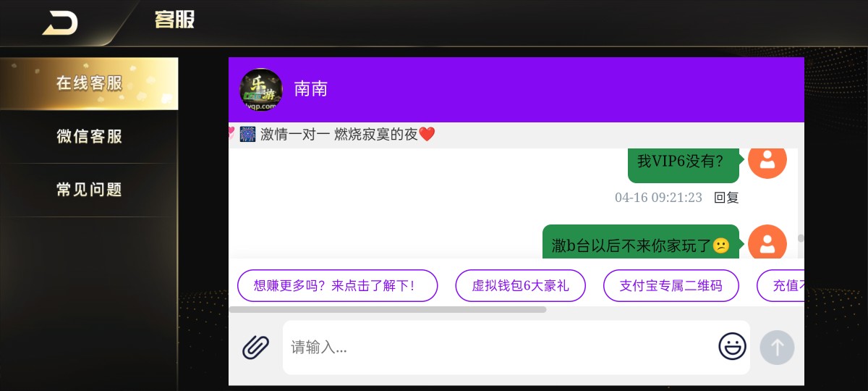Tap the scrolling 激情一对一 announcement banner

pyautogui.click(x=333, y=134)
